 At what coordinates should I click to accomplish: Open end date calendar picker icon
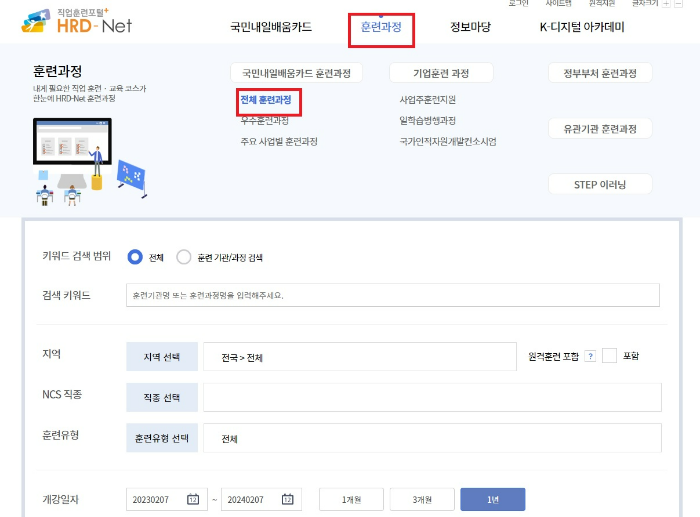(x=288, y=499)
